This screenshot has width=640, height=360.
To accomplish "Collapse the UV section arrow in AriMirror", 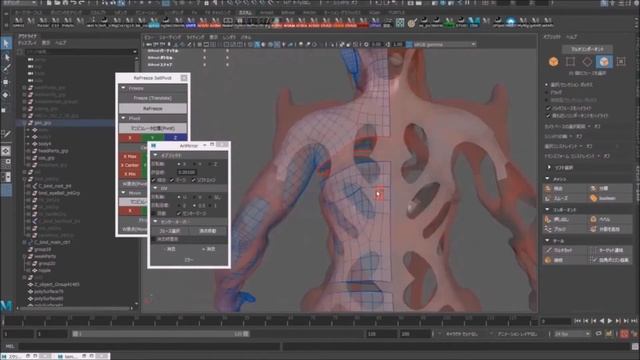I will tap(155, 188).
